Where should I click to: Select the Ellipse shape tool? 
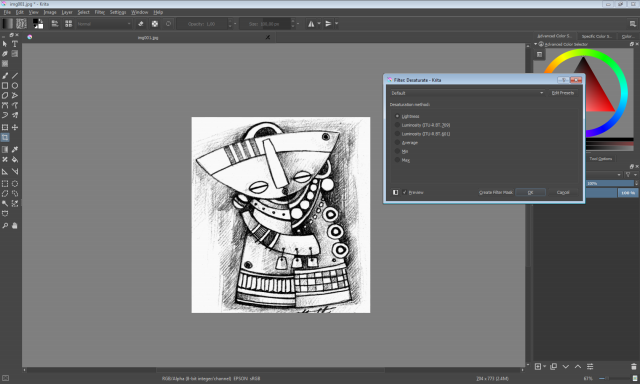pos(15,86)
